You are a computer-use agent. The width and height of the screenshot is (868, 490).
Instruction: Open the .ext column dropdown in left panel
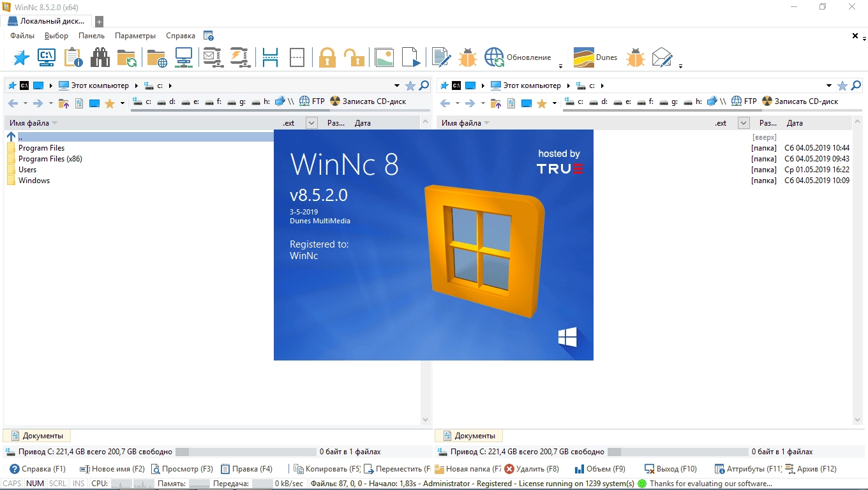pyautogui.click(x=311, y=123)
